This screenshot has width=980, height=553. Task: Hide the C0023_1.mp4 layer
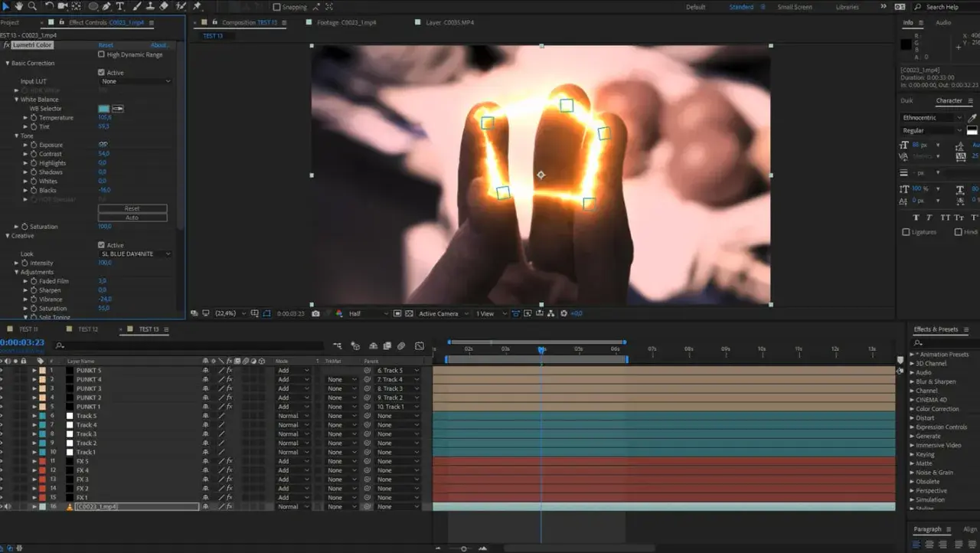pos(2,507)
